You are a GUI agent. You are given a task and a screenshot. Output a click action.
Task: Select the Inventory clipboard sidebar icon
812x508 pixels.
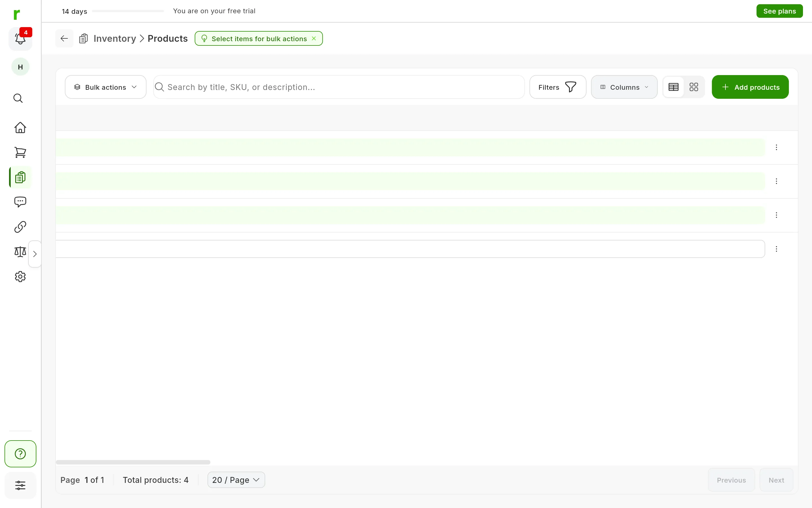click(20, 177)
